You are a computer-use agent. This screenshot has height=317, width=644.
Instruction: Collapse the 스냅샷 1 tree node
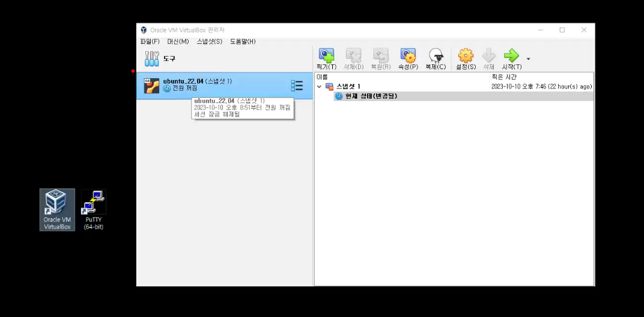click(319, 87)
